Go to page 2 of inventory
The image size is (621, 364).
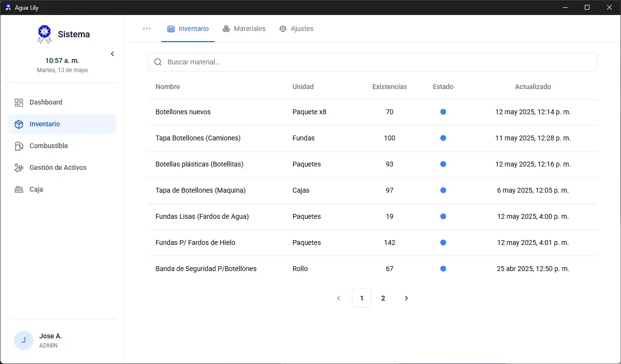tap(383, 298)
